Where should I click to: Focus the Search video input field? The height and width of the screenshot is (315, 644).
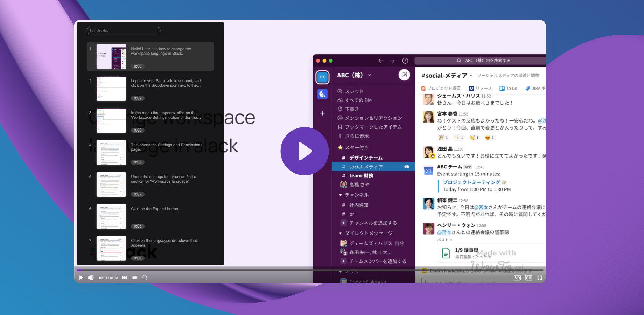point(124,31)
